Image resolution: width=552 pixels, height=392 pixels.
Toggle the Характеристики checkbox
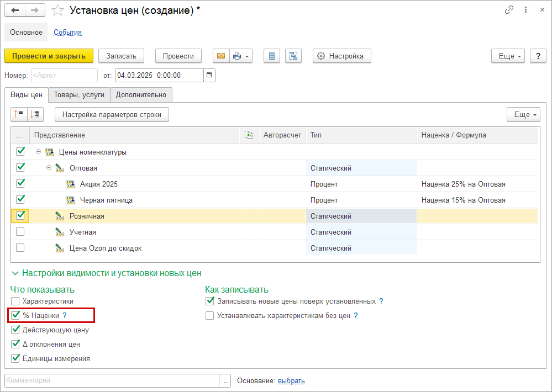15,301
